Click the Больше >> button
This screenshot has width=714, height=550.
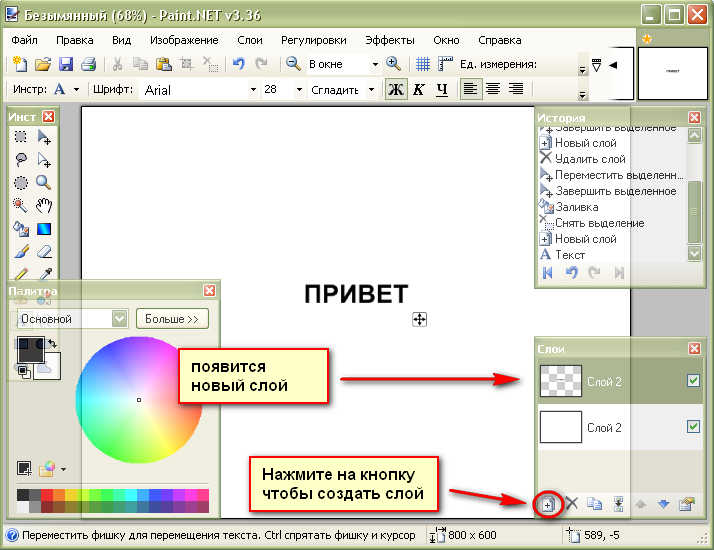(x=172, y=319)
